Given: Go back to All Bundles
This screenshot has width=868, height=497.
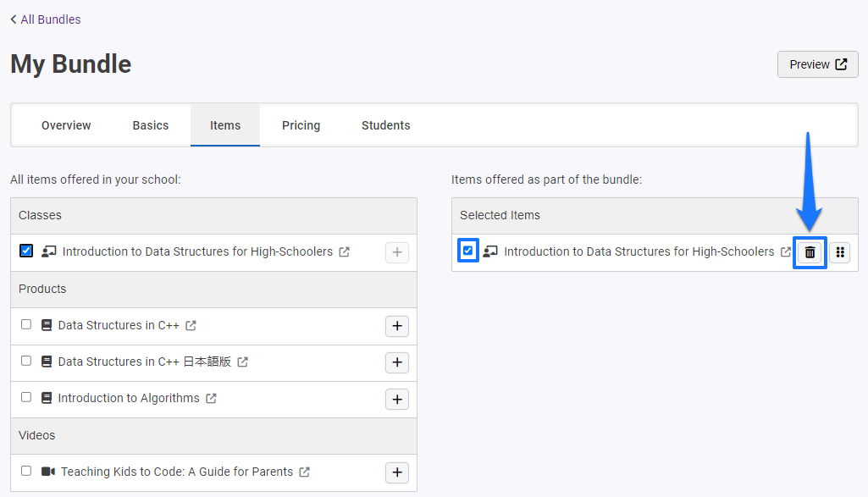Looking at the screenshot, I should point(46,19).
